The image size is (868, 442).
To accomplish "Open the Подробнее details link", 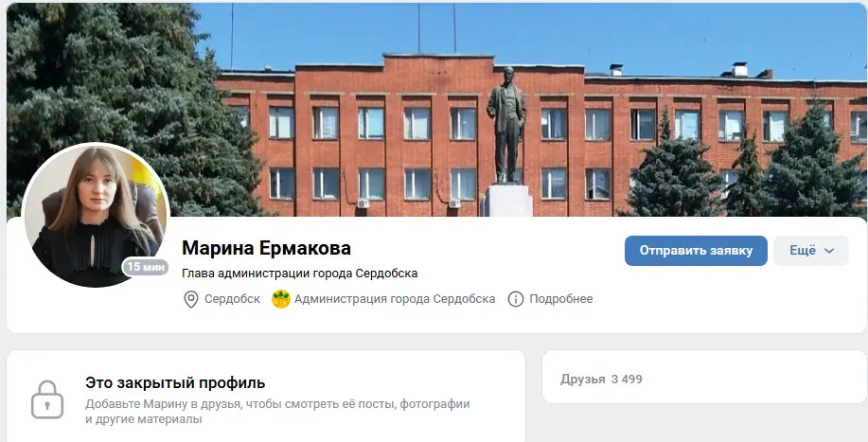I will click(560, 299).
